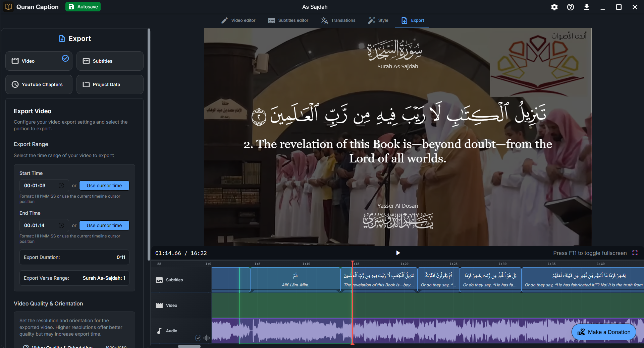Click the Make a Donation button

[604, 332]
